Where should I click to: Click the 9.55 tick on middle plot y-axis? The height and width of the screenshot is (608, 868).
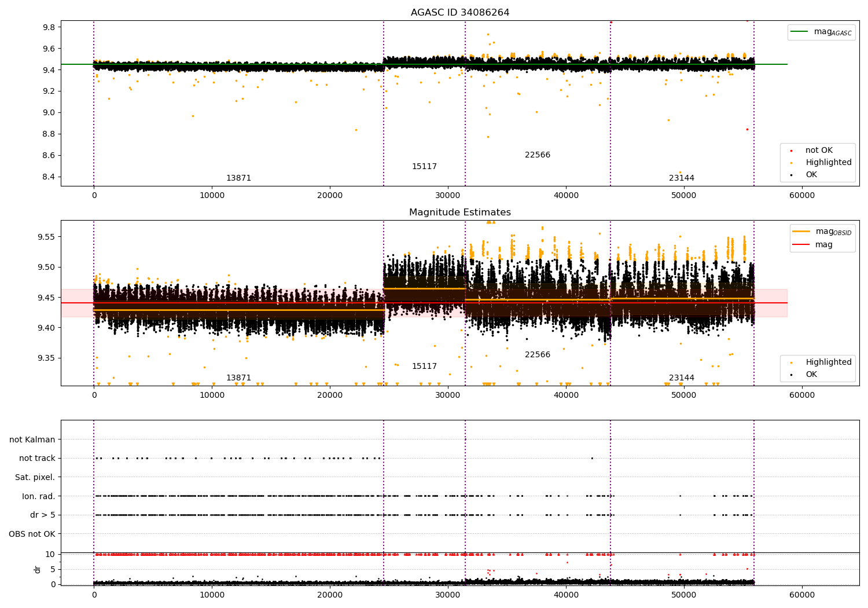pos(46,237)
